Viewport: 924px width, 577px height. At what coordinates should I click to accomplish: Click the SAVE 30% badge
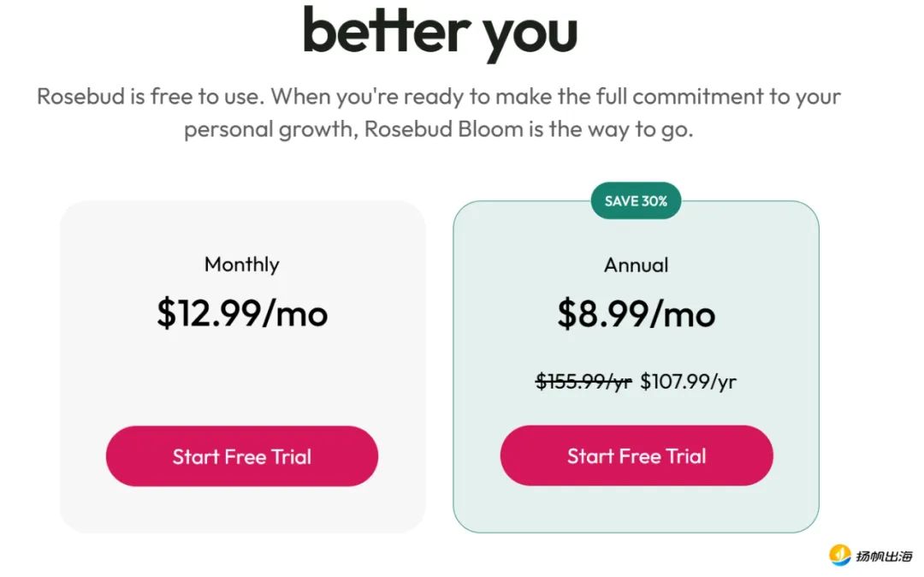coord(636,201)
